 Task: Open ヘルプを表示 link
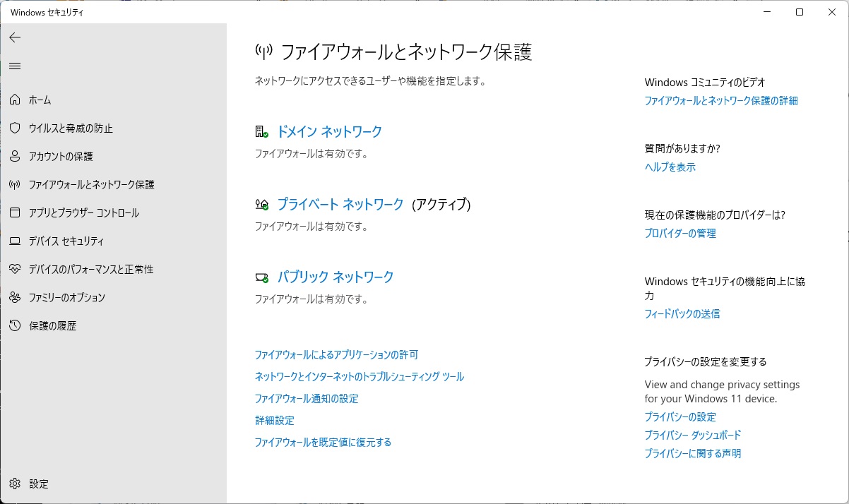click(668, 167)
